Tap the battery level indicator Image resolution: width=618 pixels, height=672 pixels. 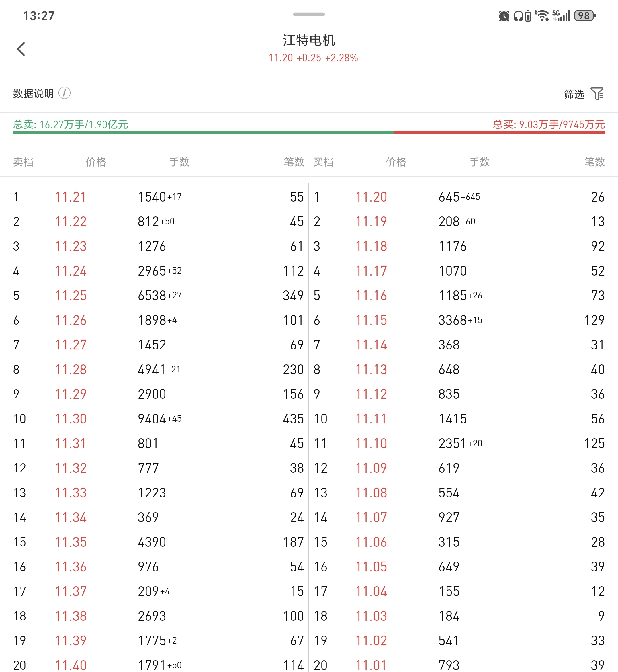point(584,16)
